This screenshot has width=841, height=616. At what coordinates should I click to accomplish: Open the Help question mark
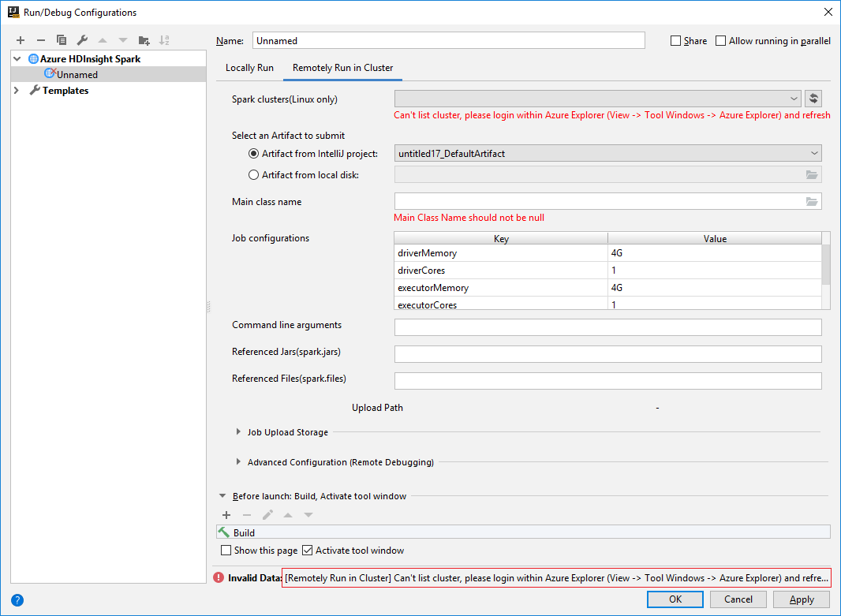17,600
